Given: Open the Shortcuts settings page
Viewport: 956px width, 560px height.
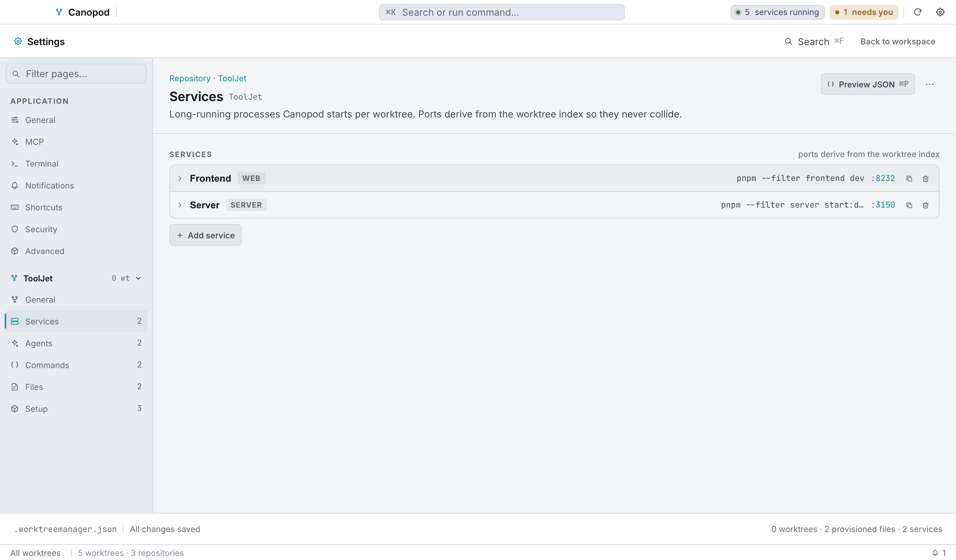Looking at the screenshot, I should tap(76, 208).
